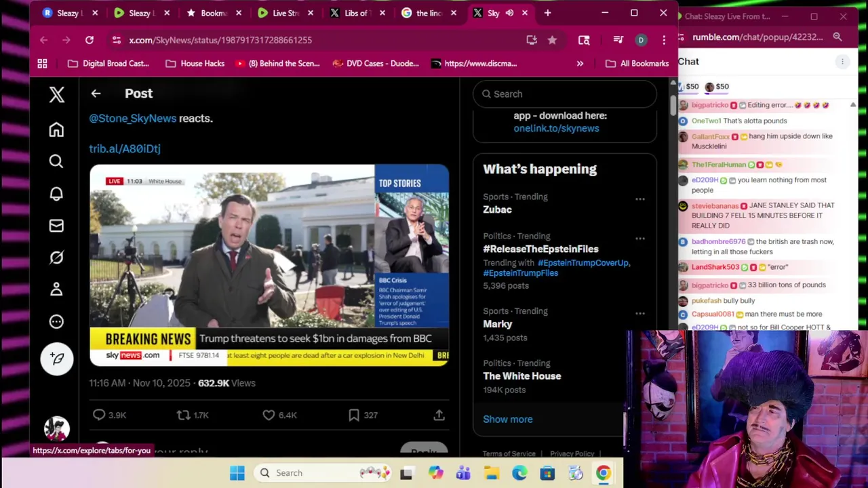This screenshot has height=488, width=868.
Task: Click the reply icon with 3.9K
Action: 99,415
